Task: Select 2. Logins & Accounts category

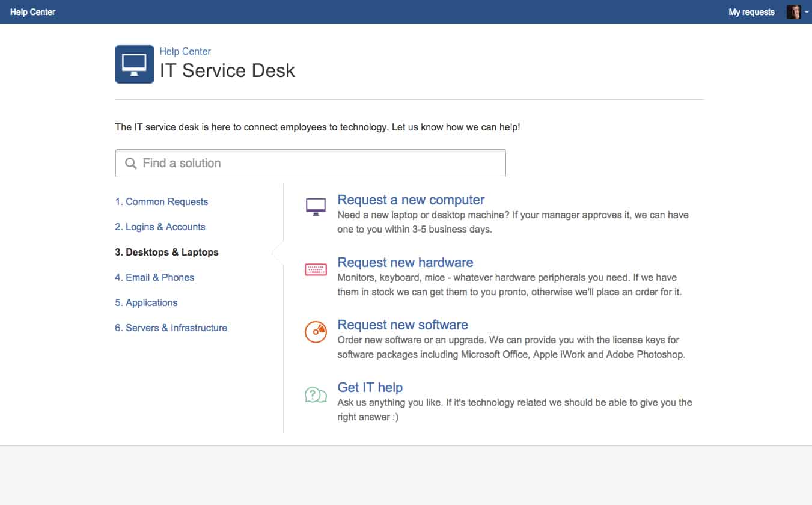Action: [x=160, y=227]
